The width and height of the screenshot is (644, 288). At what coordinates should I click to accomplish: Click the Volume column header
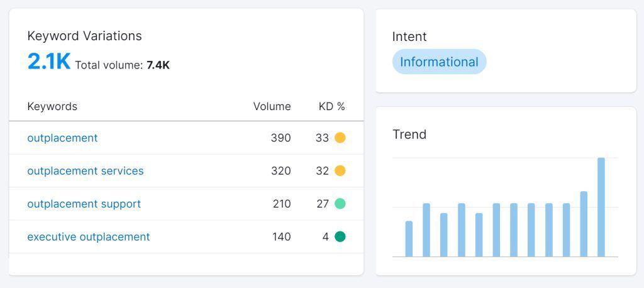272,106
